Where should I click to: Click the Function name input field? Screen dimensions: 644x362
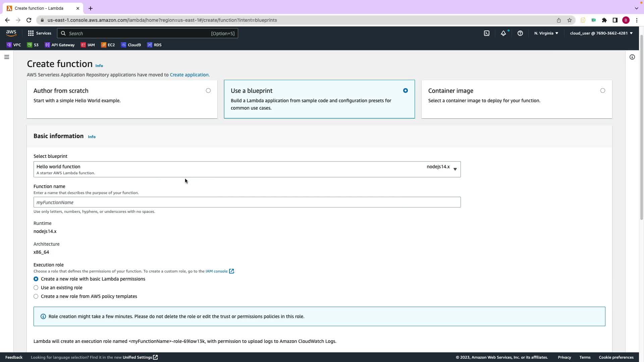[247, 202]
